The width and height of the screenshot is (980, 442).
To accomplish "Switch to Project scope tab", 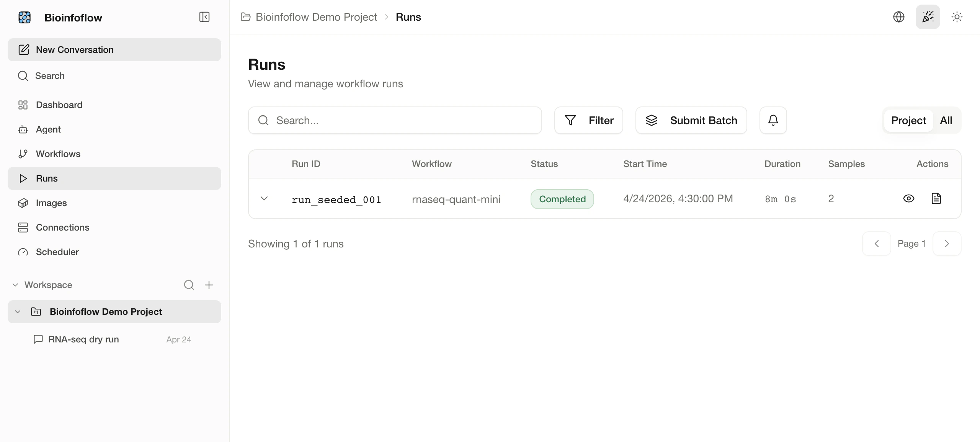I will click(908, 120).
